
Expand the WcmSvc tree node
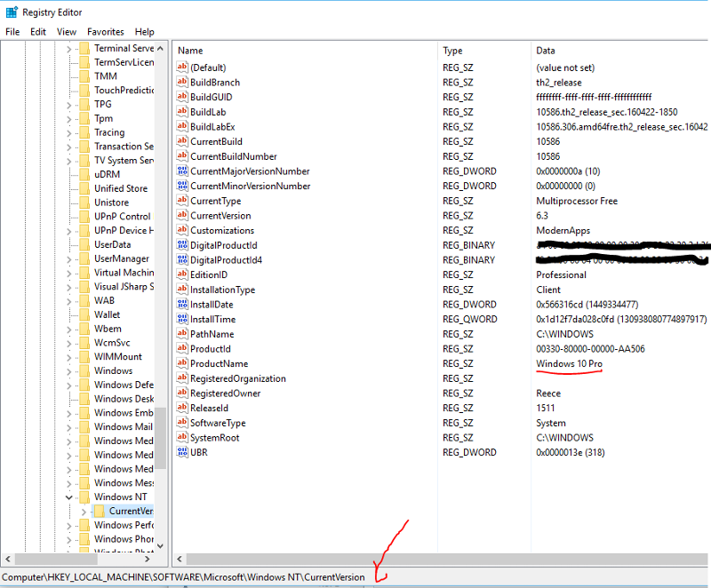tap(69, 344)
